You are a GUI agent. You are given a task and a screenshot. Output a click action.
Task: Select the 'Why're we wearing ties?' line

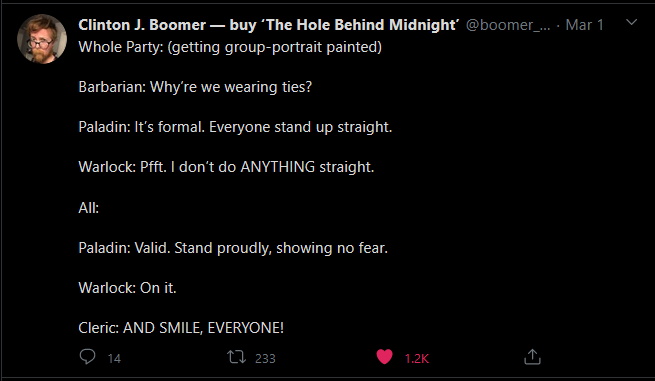(195, 87)
